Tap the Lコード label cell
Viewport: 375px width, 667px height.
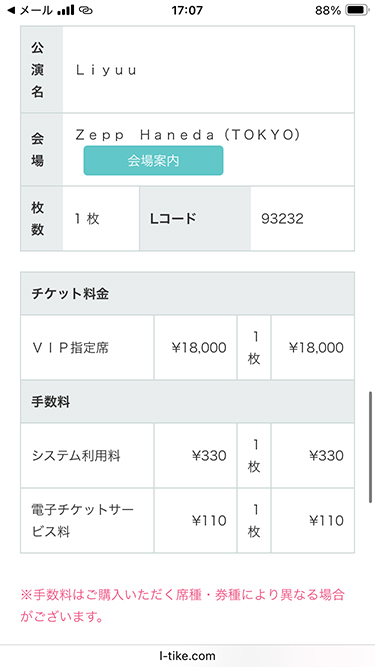(195, 219)
